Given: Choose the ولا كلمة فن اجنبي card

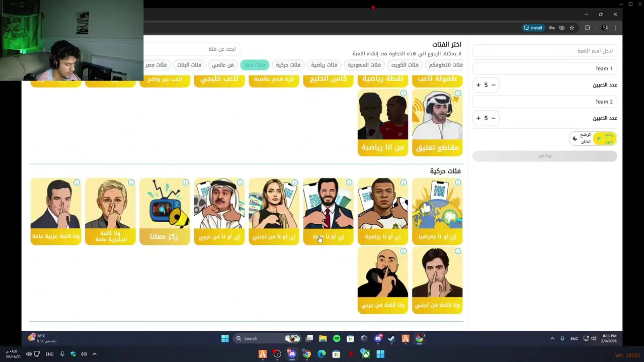Looking at the screenshot, I should click(437, 281).
